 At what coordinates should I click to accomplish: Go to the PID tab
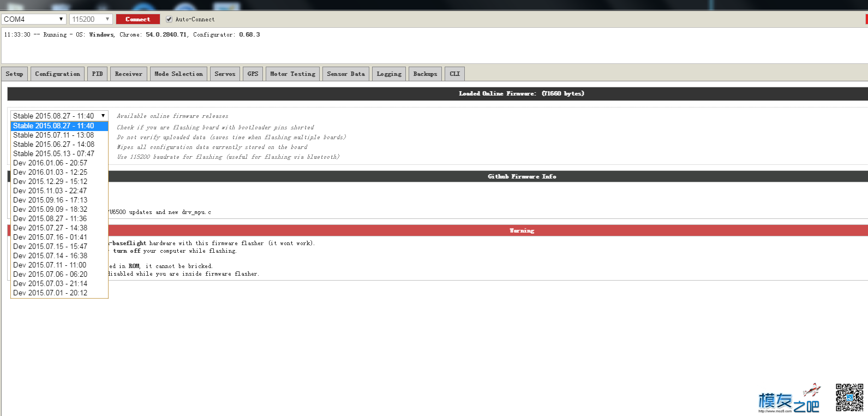(98, 74)
